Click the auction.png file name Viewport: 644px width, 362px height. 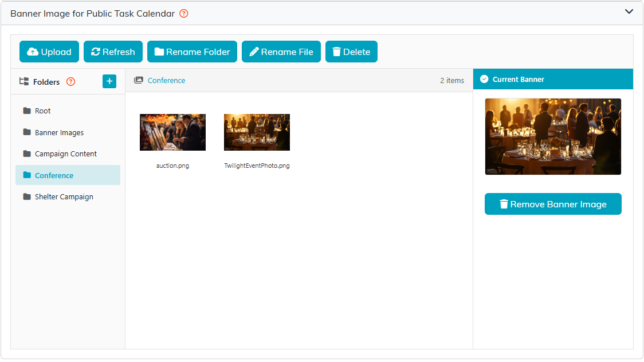pyautogui.click(x=172, y=166)
